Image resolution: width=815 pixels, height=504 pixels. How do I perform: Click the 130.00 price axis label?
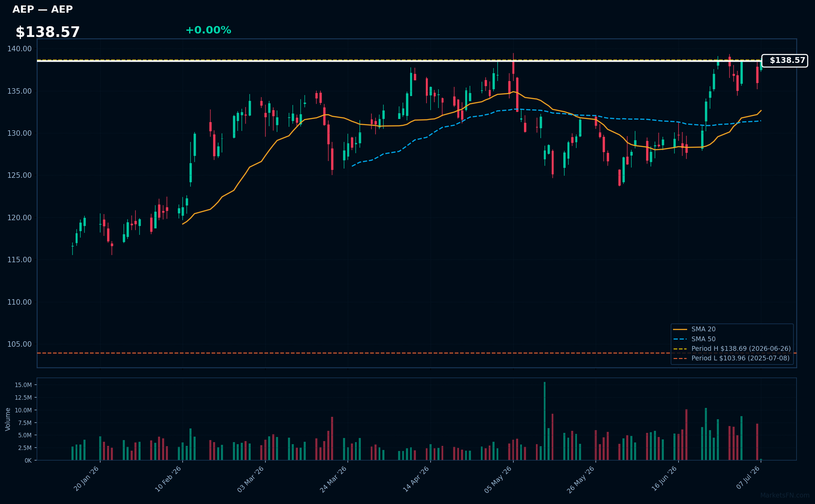click(19, 133)
